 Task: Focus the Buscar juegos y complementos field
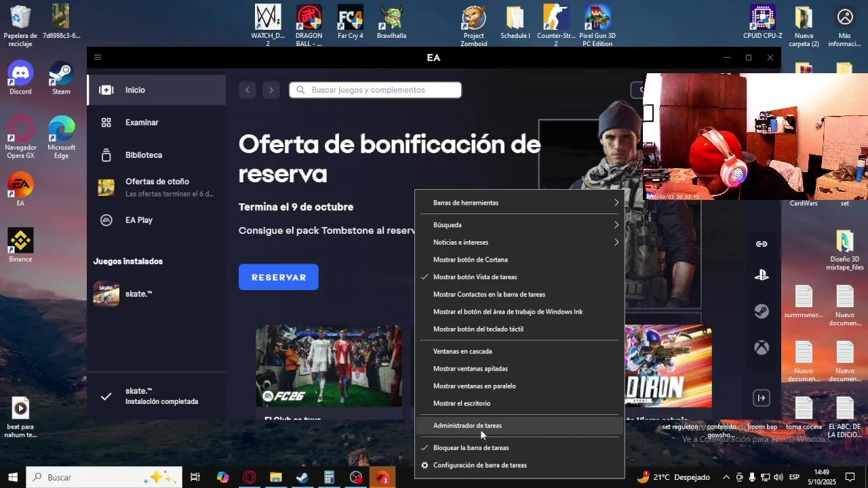[376, 90]
